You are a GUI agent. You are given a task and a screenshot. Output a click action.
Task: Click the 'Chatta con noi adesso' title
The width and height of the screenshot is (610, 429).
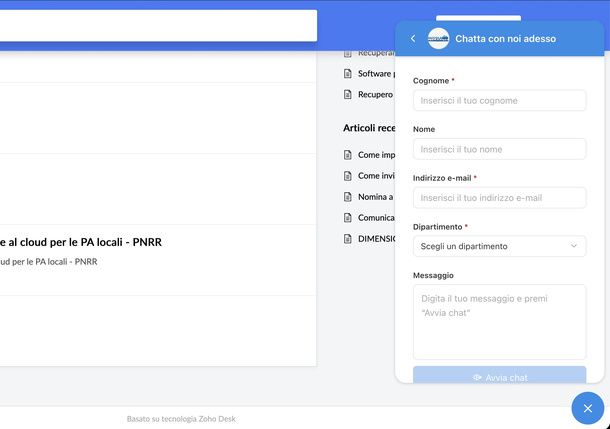pos(505,39)
